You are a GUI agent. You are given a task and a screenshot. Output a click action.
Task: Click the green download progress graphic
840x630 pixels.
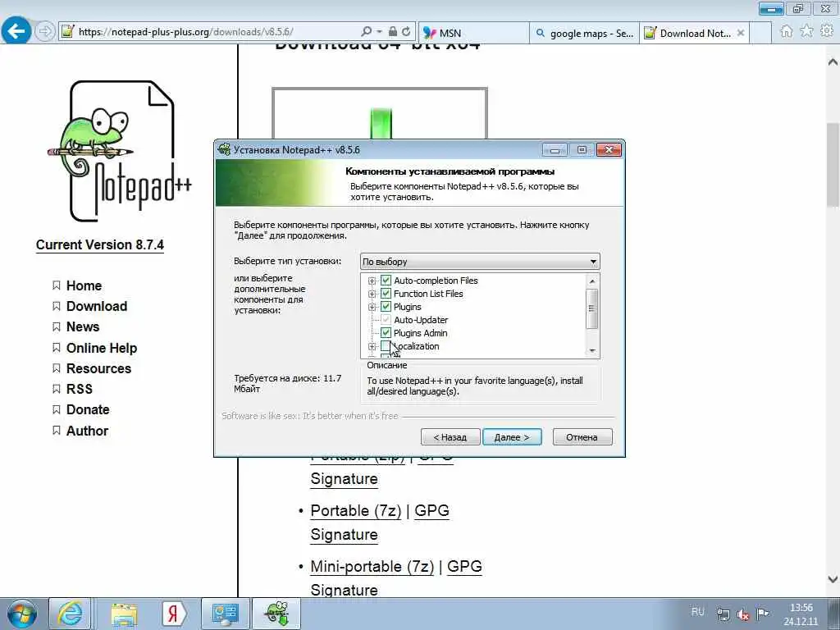[381, 123]
